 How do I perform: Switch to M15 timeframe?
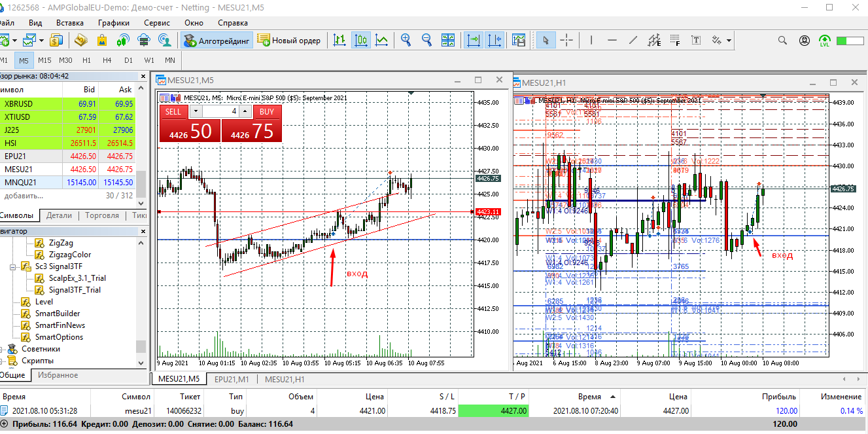pos(44,60)
